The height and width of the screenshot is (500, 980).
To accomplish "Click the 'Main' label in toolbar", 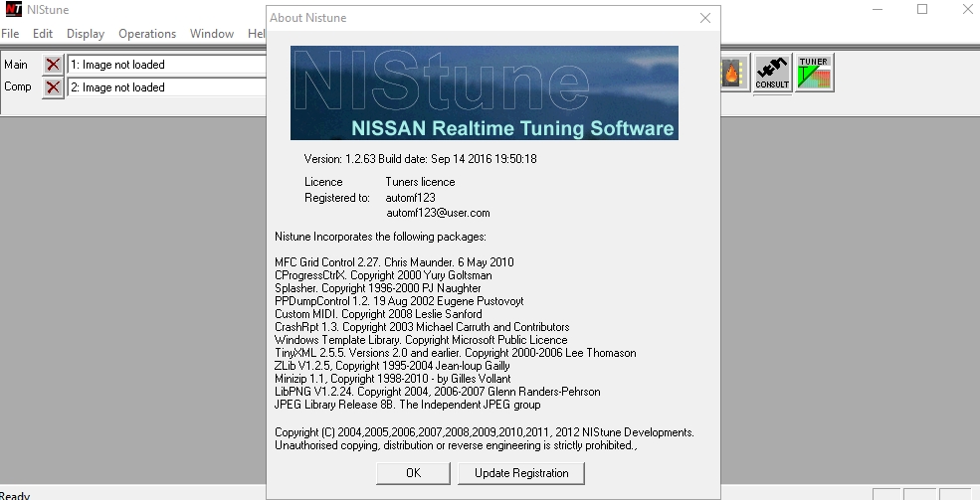I will point(16,65).
